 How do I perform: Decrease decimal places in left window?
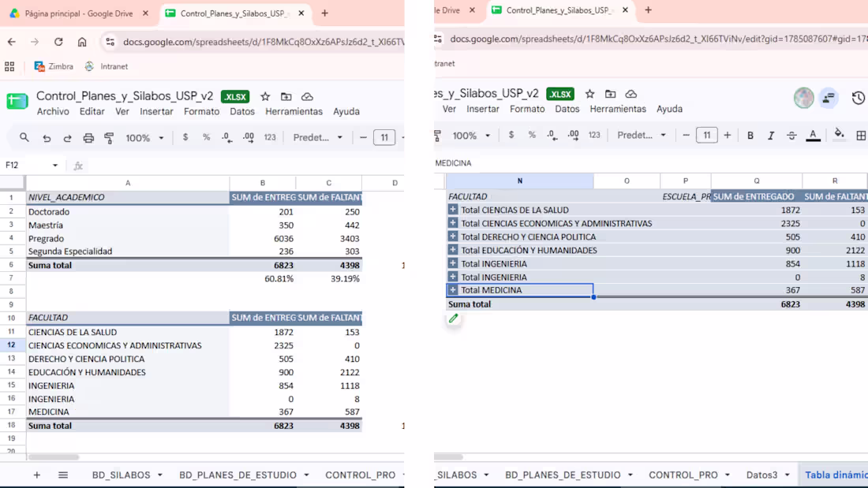(x=227, y=137)
